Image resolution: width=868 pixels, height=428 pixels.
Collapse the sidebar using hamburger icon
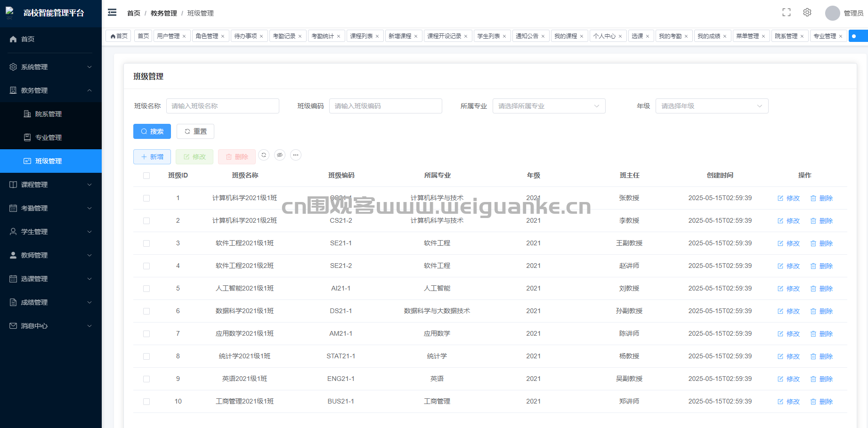point(112,13)
